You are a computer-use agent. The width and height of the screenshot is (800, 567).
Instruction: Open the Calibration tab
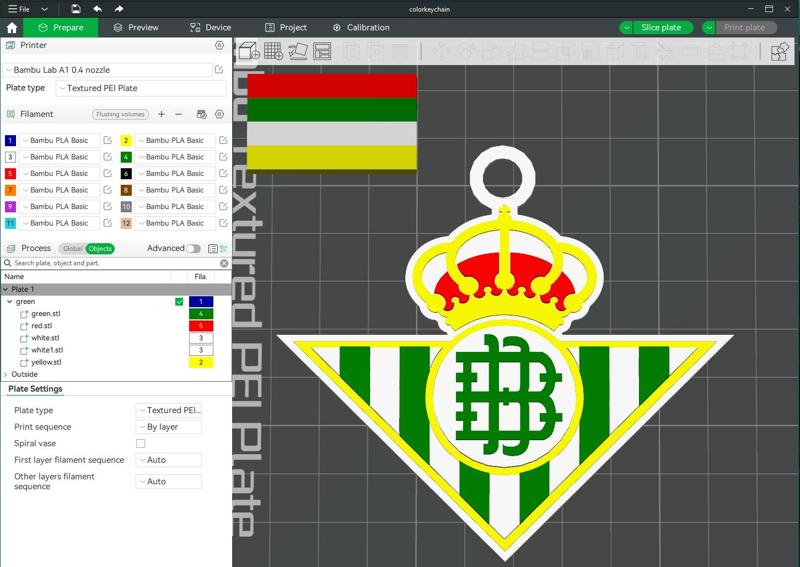pos(361,28)
